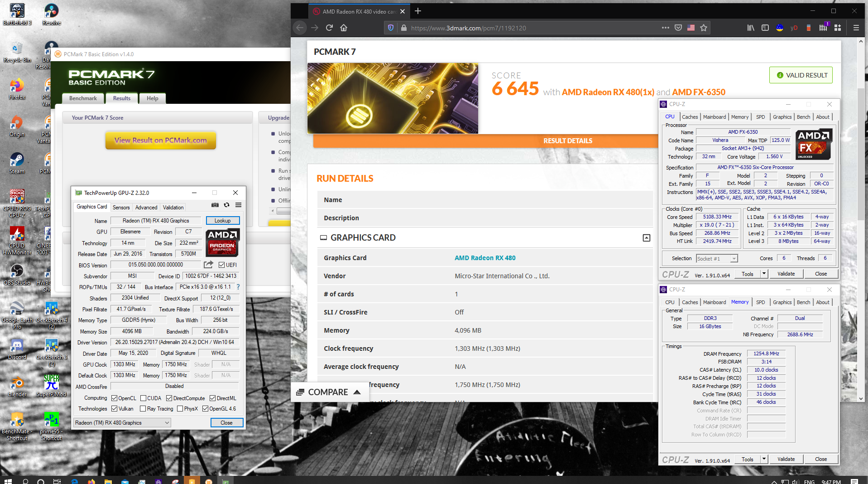Open action center notifications
Viewport: 868px width, 484px height.
click(x=854, y=481)
